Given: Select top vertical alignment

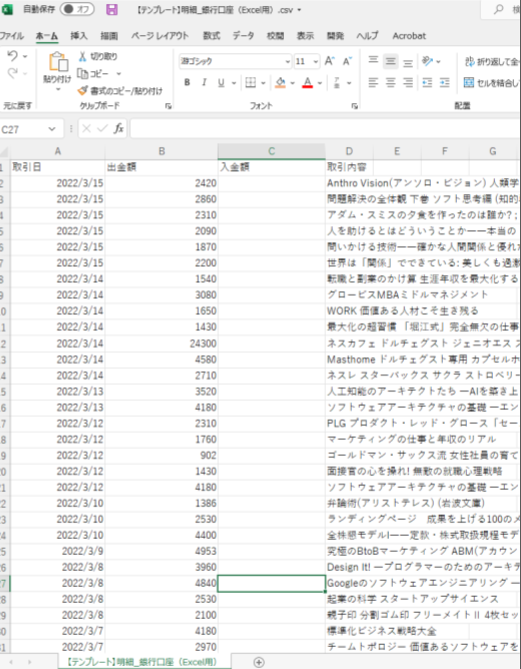Looking at the screenshot, I should click(x=373, y=61).
